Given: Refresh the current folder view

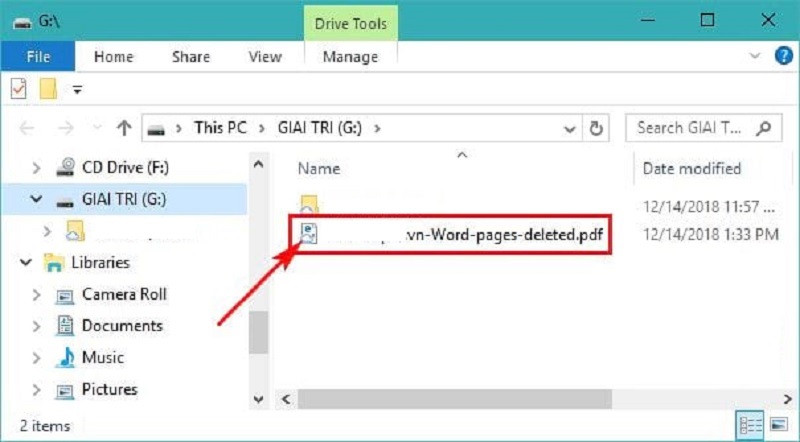Looking at the screenshot, I should pos(597,128).
